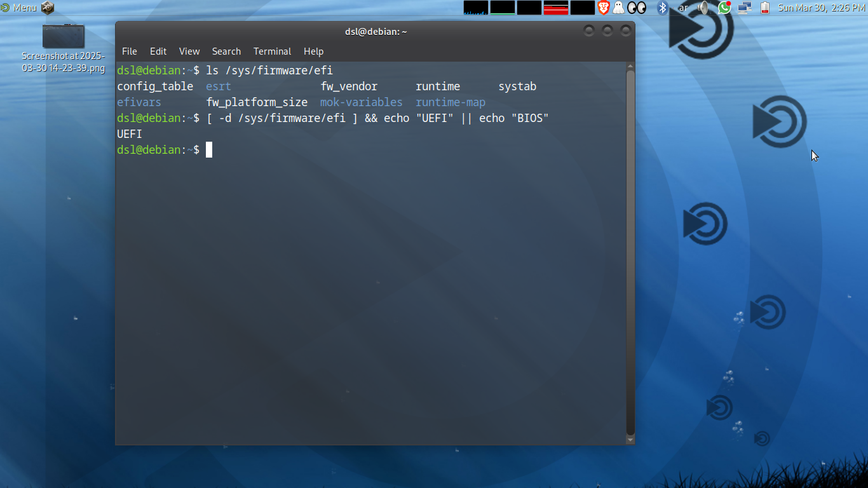Click 'mok-variables' in the ls output
Image resolution: width=868 pixels, height=488 pixels.
pyautogui.click(x=362, y=102)
